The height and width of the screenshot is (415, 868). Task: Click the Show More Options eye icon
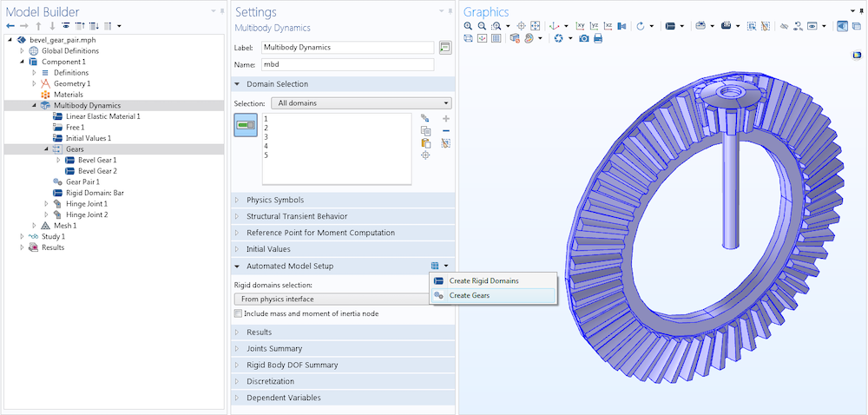[x=66, y=26]
